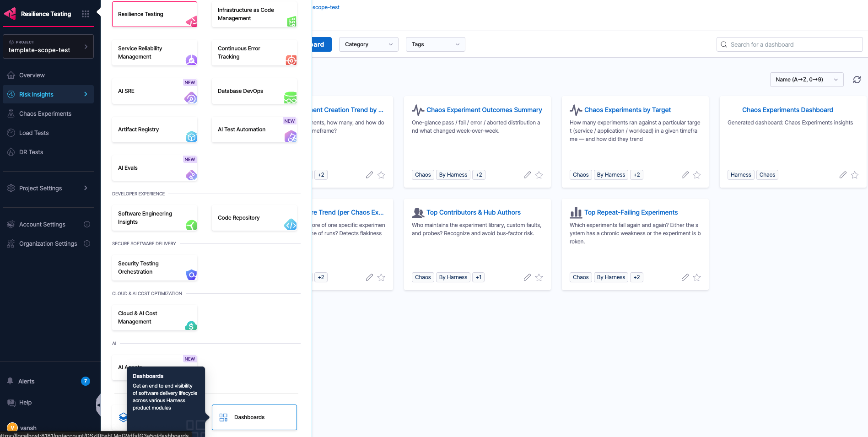The height and width of the screenshot is (437, 868).
Task: Click the refresh dashboards icon
Action: (x=857, y=80)
